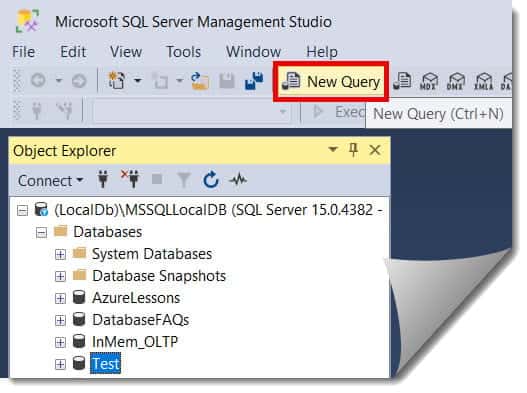Viewport: 527px width, 393px height.
Task: Expand the DatabaseFAQs database
Action: pyautogui.click(x=60, y=320)
